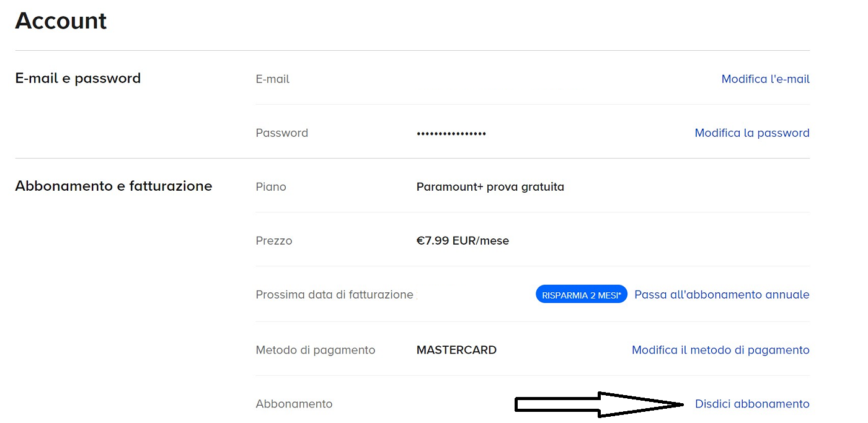Viewport: 868px width, 423px height.
Task: Select Passa all'abbonamento annuale
Action: (x=721, y=294)
